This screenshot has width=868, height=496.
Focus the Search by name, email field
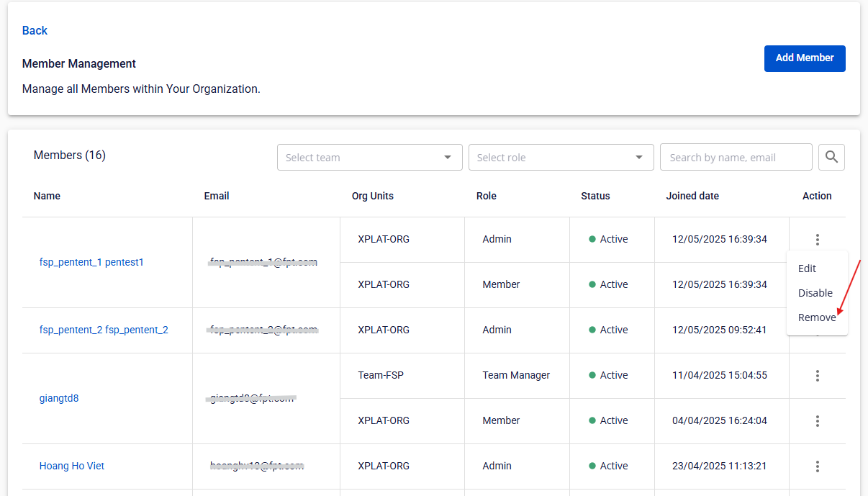click(x=736, y=158)
